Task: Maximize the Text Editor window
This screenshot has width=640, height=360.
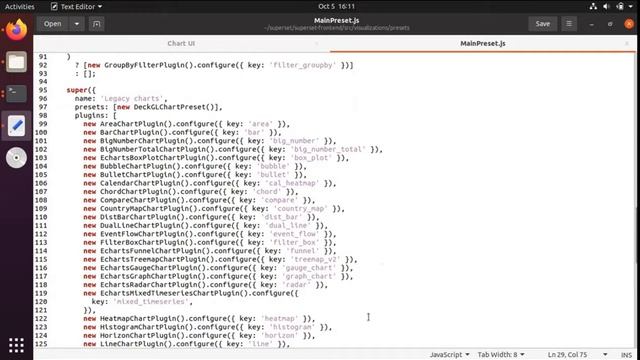Action: (610, 24)
